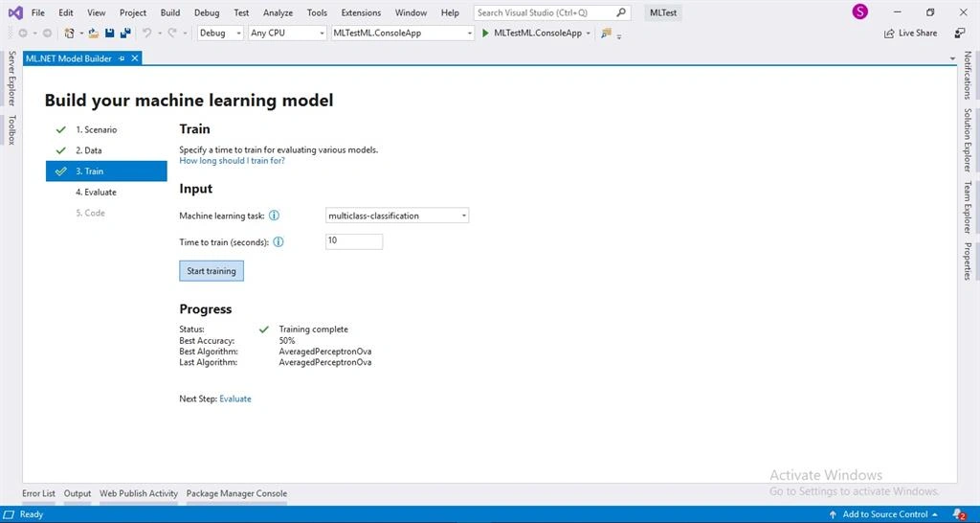Select the 3. Train step
The image size is (980, 523).
pyautogui.click(x=106, y=171)
